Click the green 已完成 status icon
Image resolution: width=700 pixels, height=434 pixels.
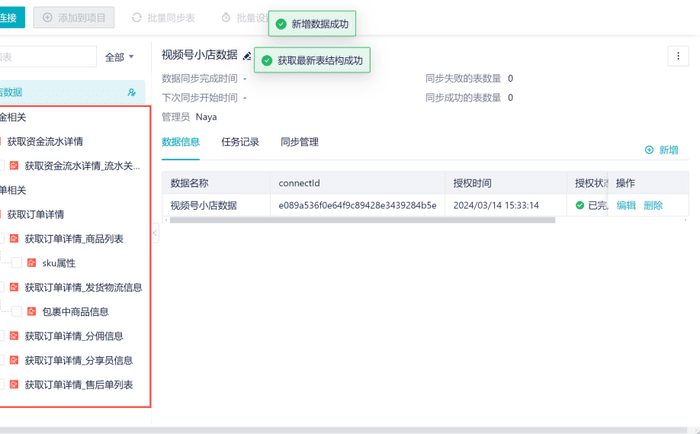click(x=580, y=205)
